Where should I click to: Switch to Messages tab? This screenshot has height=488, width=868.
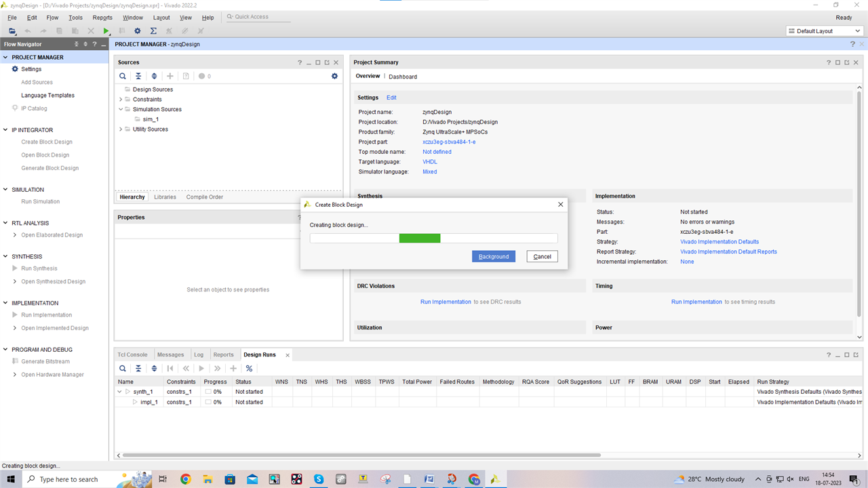click(x=171, y=354)
